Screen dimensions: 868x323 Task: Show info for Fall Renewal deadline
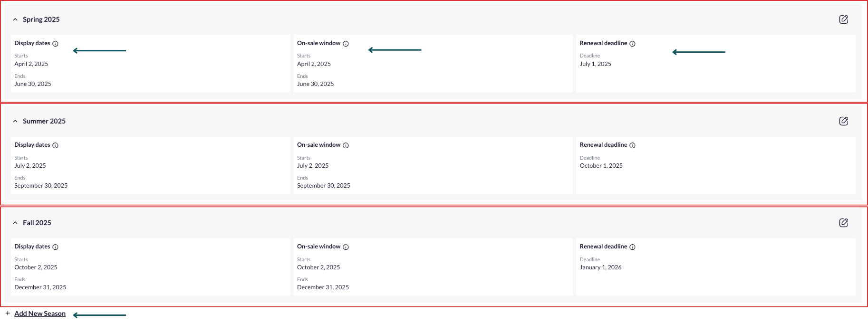click(633, 247)
